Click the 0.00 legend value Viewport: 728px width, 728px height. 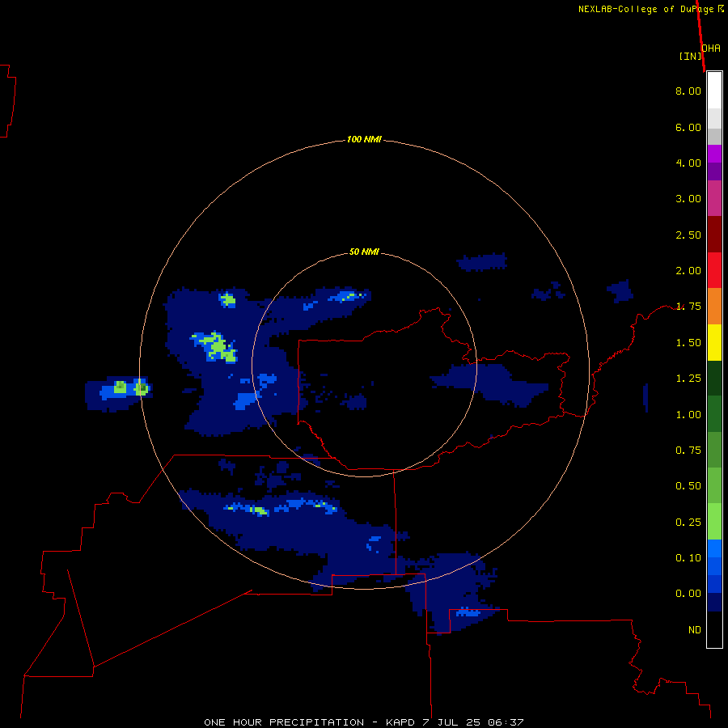click(x=688, y=594)
